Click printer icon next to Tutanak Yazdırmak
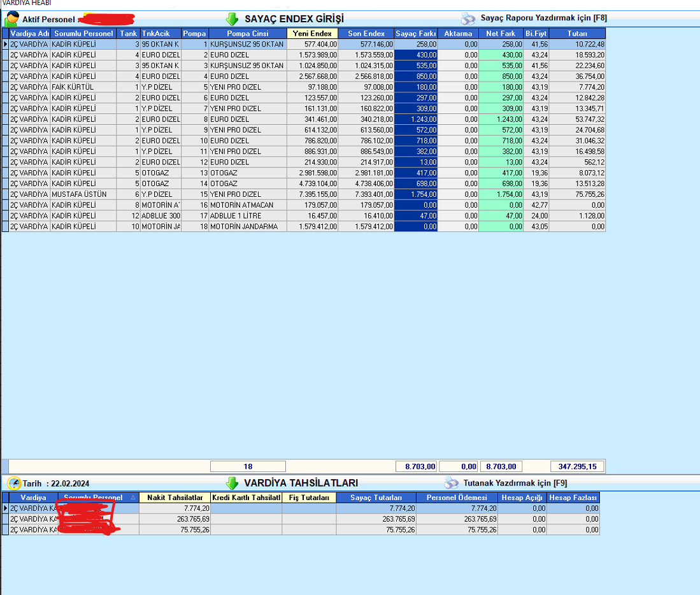Viewport: 700px width, 595px height. click(x=452, y=483)
